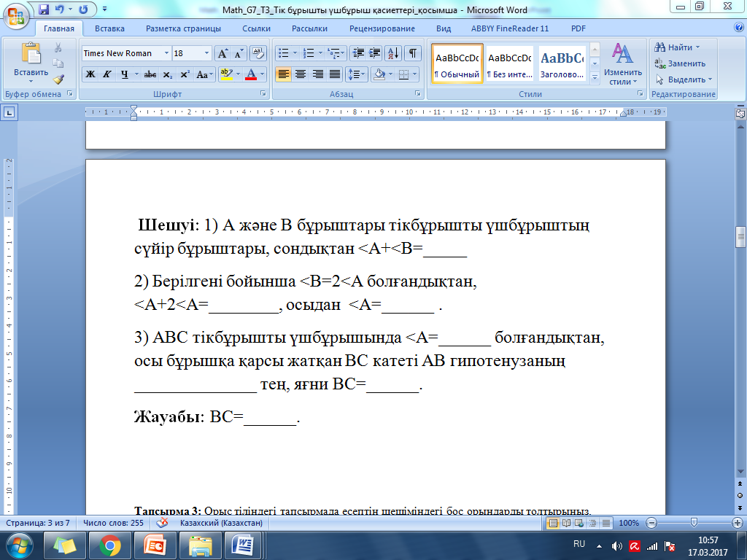Apply the Обычный style
The width and height of the screenshot is (747, 560).
457,64
